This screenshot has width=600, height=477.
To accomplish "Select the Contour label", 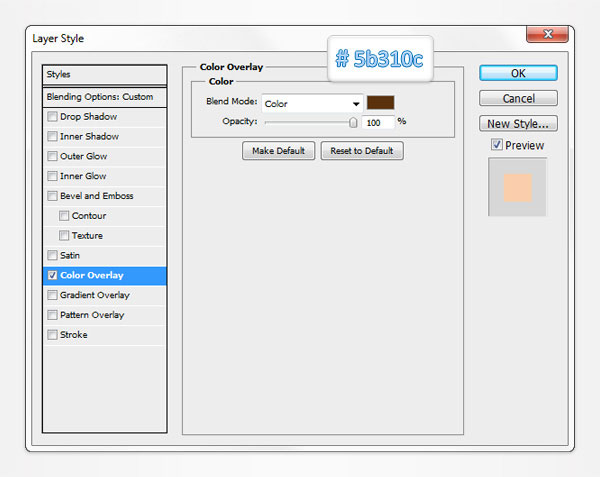I will point(89,216).
